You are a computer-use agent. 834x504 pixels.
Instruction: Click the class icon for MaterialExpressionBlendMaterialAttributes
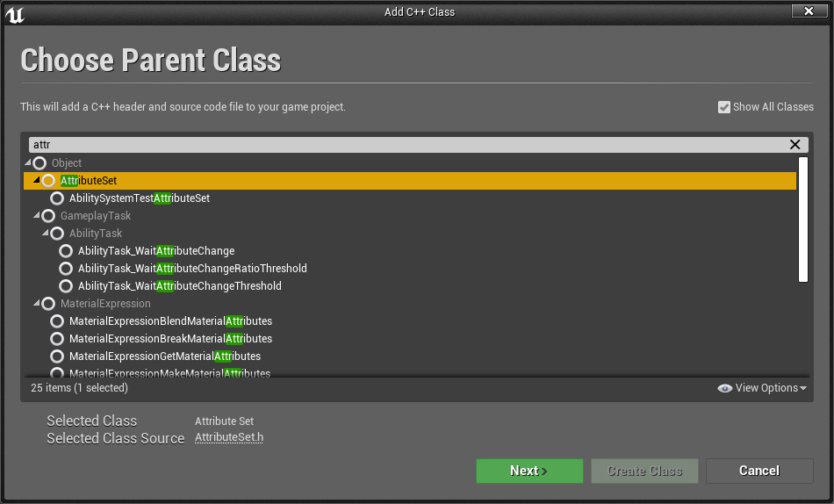coord(57,321)
